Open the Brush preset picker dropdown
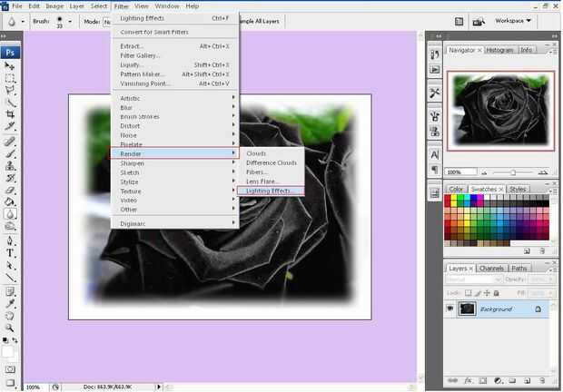Viewport: 563px width, 392px height. click(70, 22)
